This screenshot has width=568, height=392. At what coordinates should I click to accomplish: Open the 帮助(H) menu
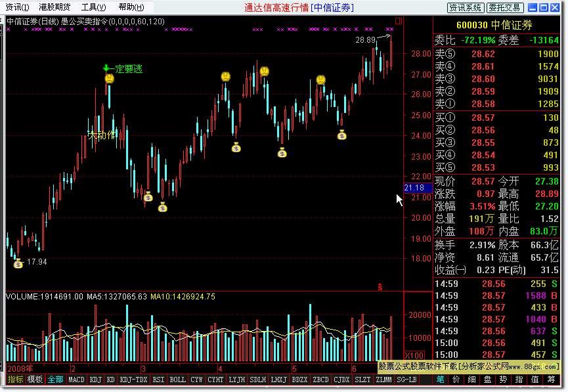(x=131, y=7)
